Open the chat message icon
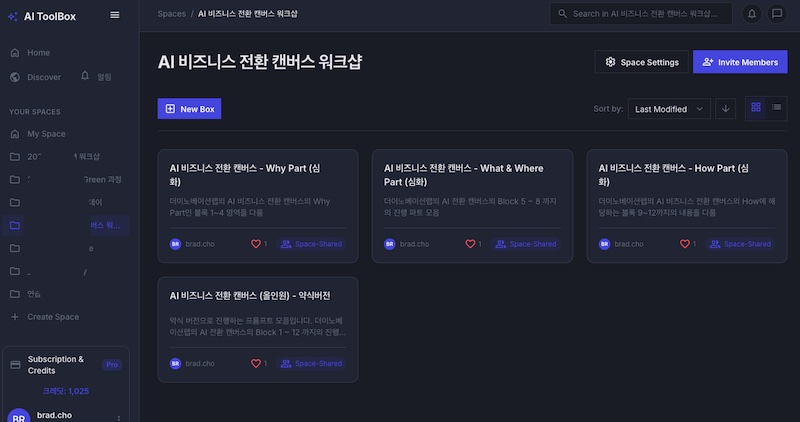 pos(776,14)
